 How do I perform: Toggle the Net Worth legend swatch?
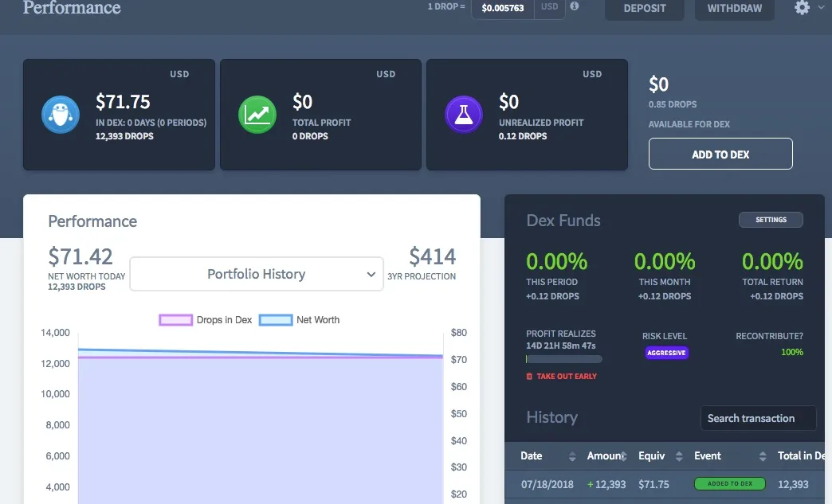click(276, 320)
